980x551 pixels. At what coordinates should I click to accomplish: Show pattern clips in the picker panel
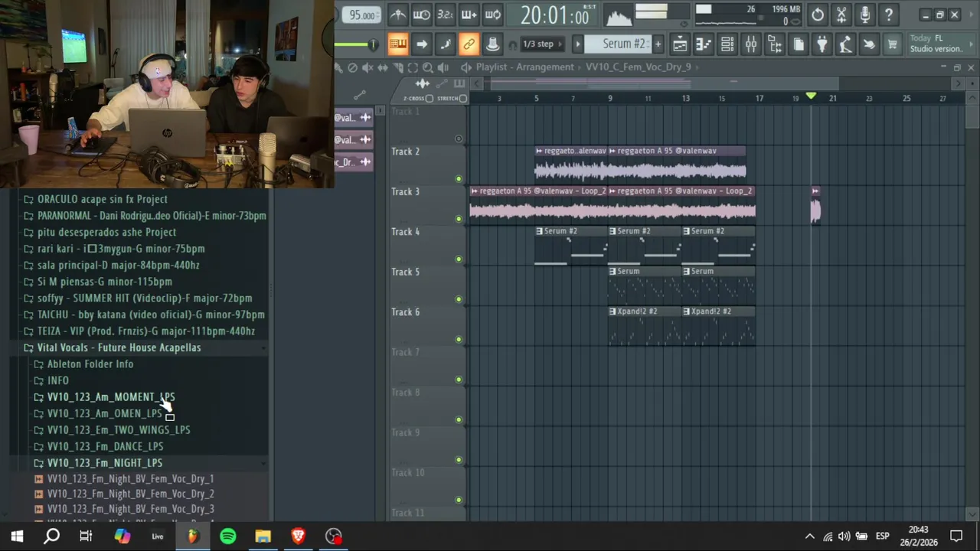459,83
